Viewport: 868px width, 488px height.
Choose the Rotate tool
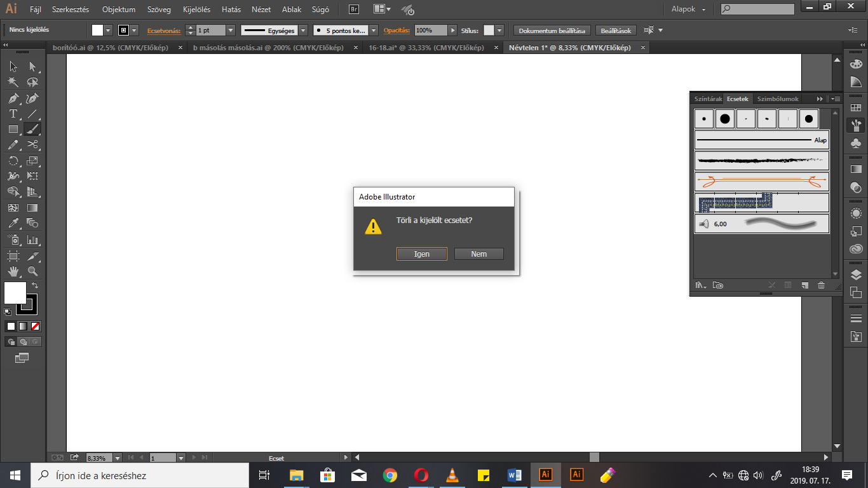[13, 160]
